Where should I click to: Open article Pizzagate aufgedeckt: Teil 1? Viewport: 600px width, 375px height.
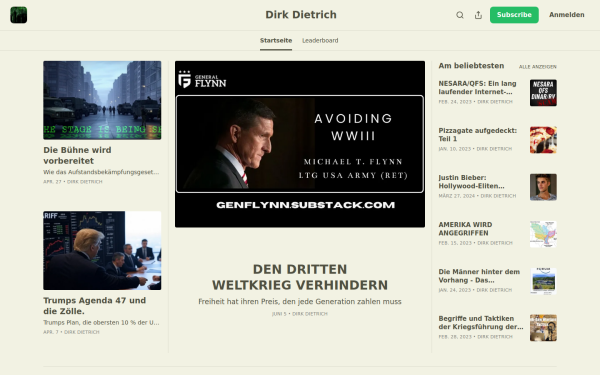click(478, 135)
